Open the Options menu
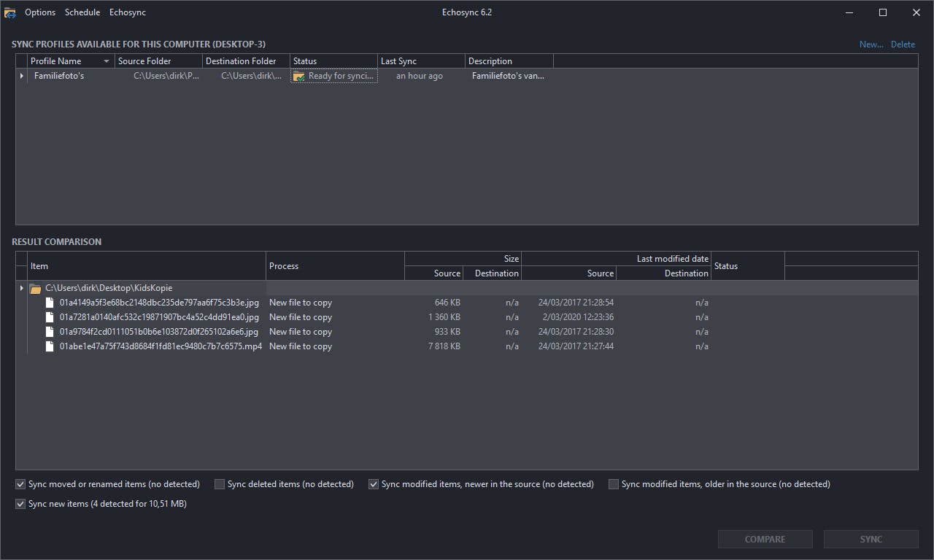 point(40,12)
